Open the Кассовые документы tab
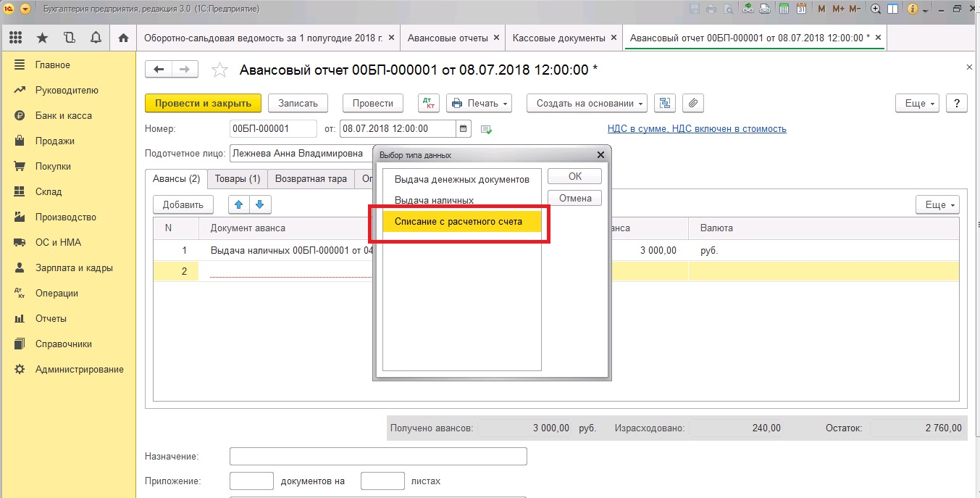 click(x=564, y=38)
